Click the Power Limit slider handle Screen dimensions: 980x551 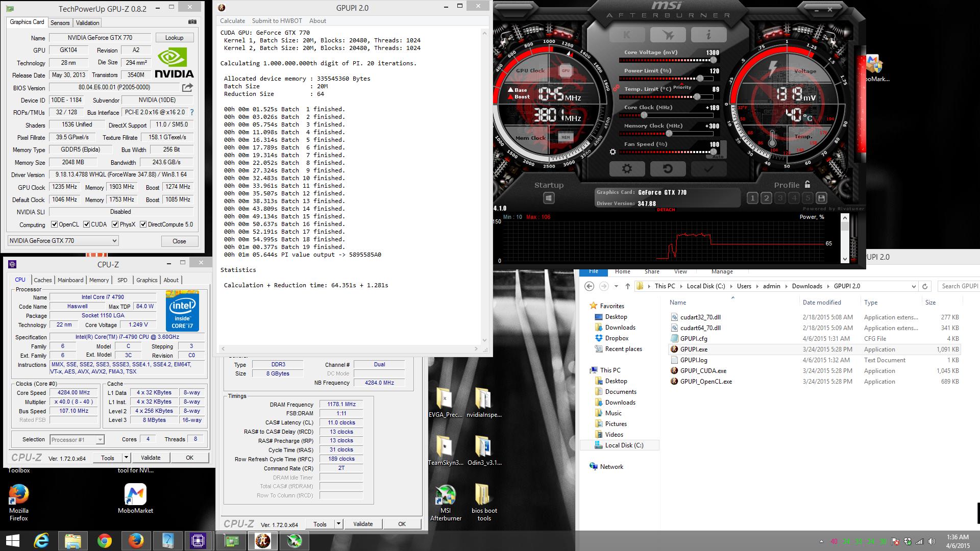pos(700,79)
